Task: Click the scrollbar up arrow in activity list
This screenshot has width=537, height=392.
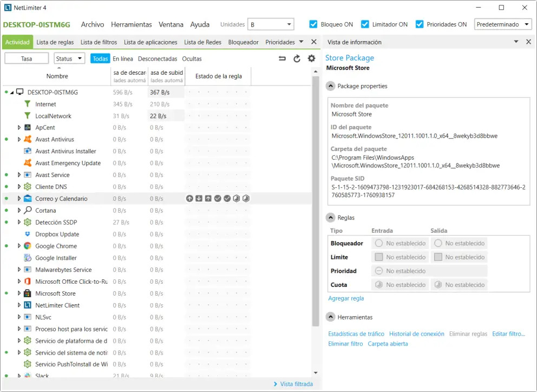Action: click(316, 71)
